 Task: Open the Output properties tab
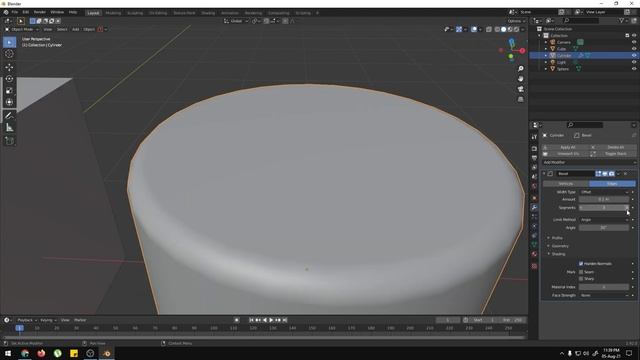pyautogui.click(x=534, y=158)
